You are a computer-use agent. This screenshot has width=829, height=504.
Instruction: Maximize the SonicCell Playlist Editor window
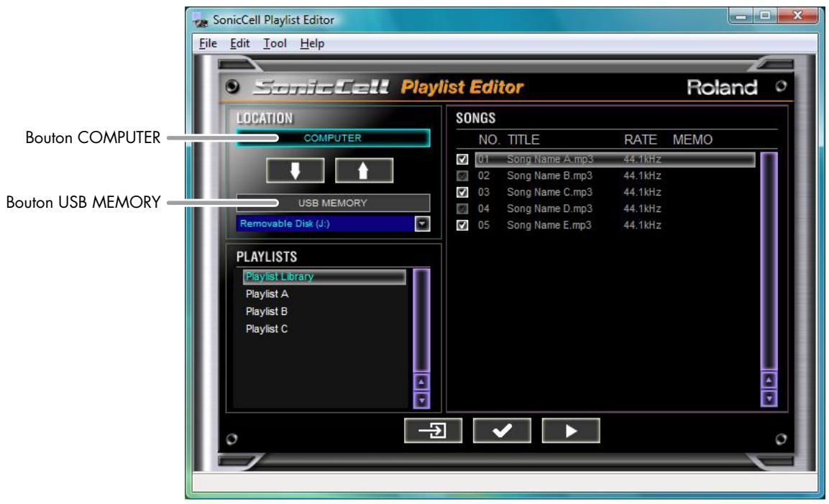coord(764,16)
